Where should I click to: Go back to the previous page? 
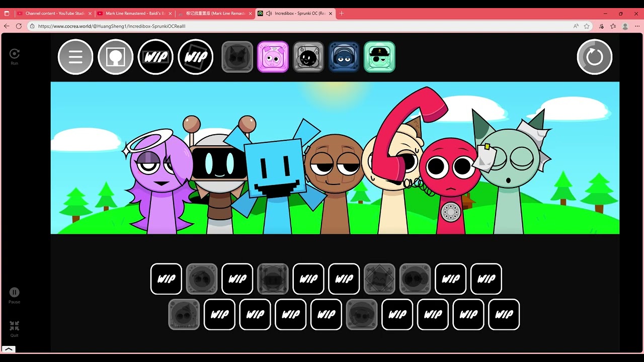click(x=7, y=26)
